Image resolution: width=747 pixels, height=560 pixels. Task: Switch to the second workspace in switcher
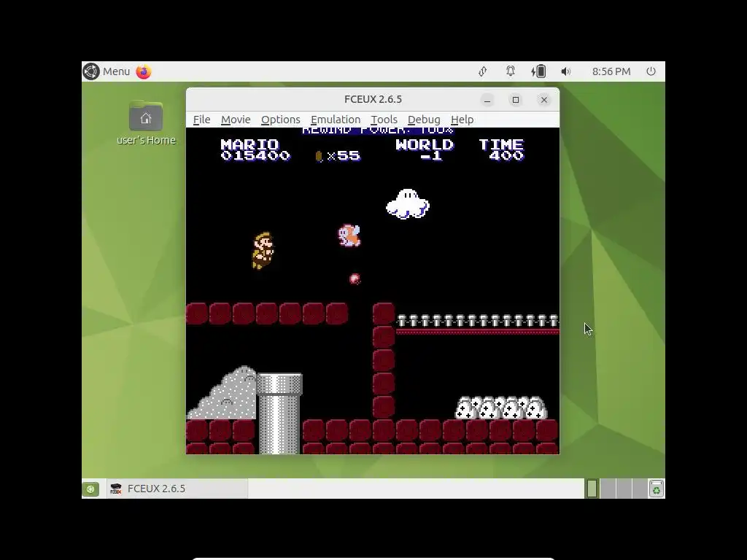[608, 489]
